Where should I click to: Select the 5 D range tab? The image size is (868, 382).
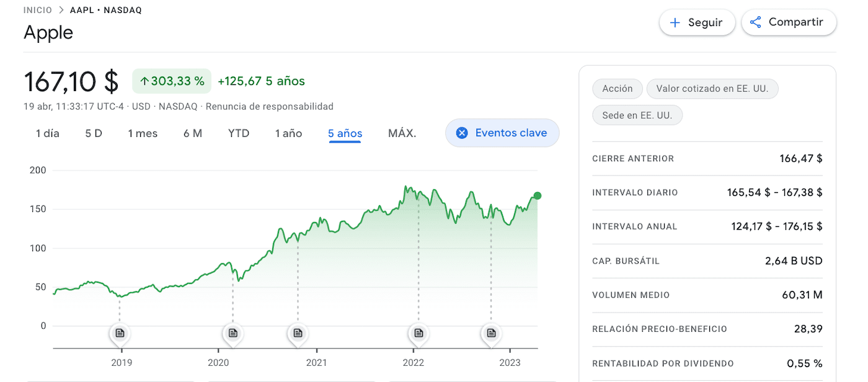[94, 133]
